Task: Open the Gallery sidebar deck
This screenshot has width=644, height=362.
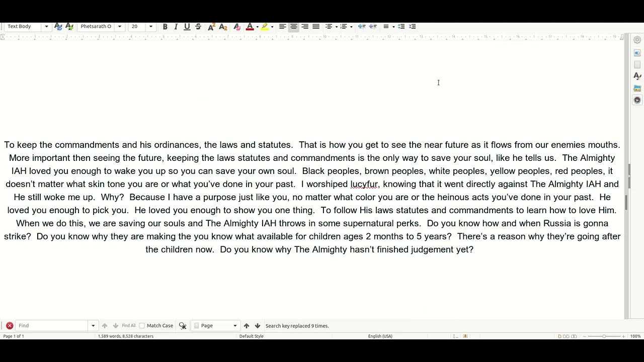Action: pyautogui.click(x=637, y=88)
